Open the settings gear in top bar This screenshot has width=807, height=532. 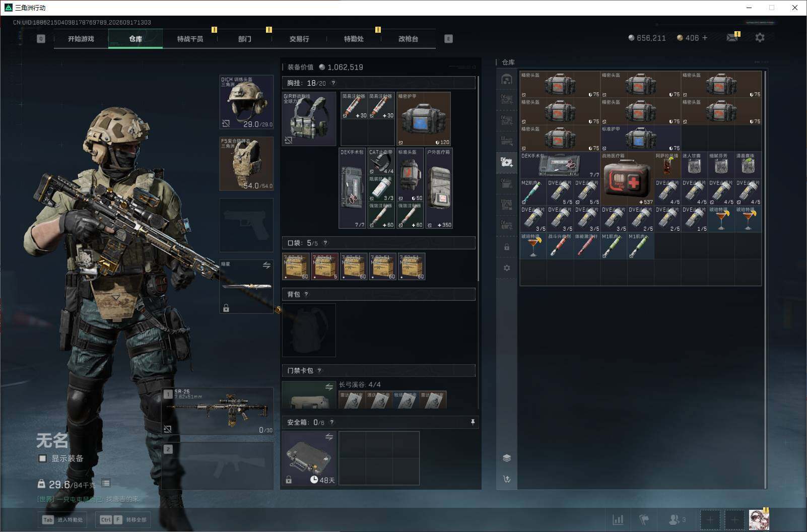760,38
